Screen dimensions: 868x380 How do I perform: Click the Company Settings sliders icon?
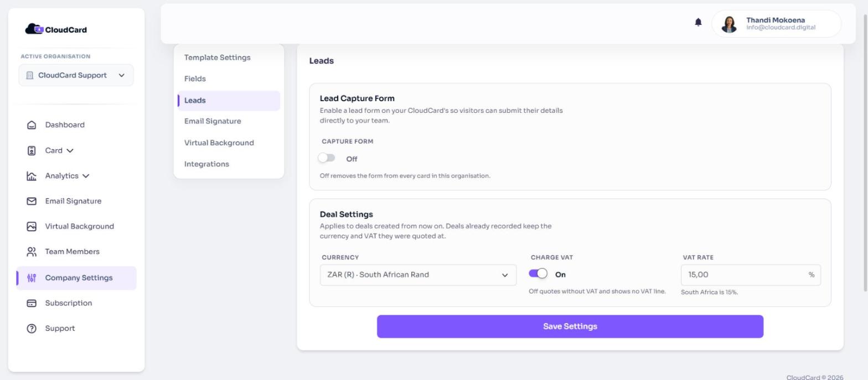tap(32, 278)
